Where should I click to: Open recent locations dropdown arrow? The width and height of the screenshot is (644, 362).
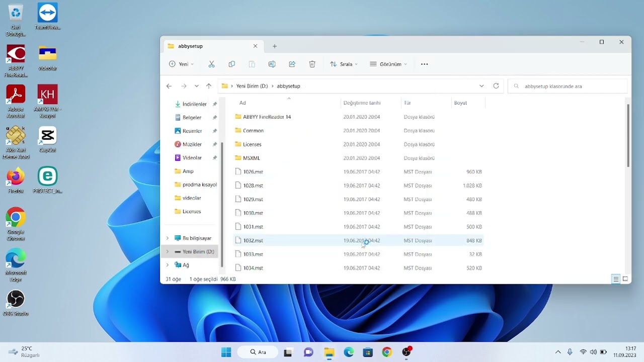[196, 86]
